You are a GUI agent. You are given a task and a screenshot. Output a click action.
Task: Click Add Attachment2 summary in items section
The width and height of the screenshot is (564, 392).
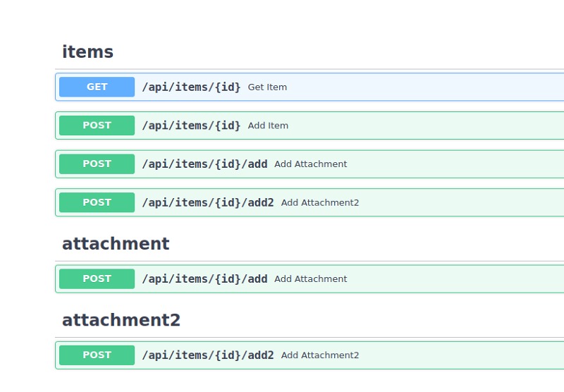[x=320, y=202]
